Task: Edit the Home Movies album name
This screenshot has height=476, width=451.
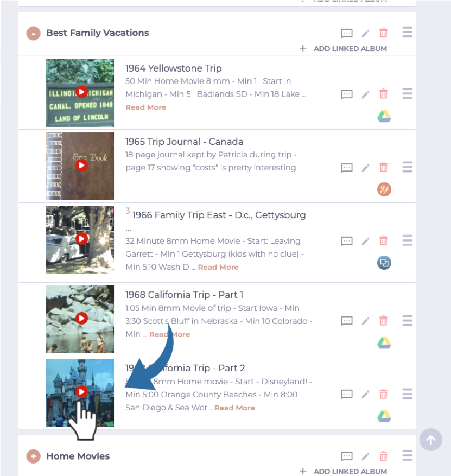Action: (365, 456)
